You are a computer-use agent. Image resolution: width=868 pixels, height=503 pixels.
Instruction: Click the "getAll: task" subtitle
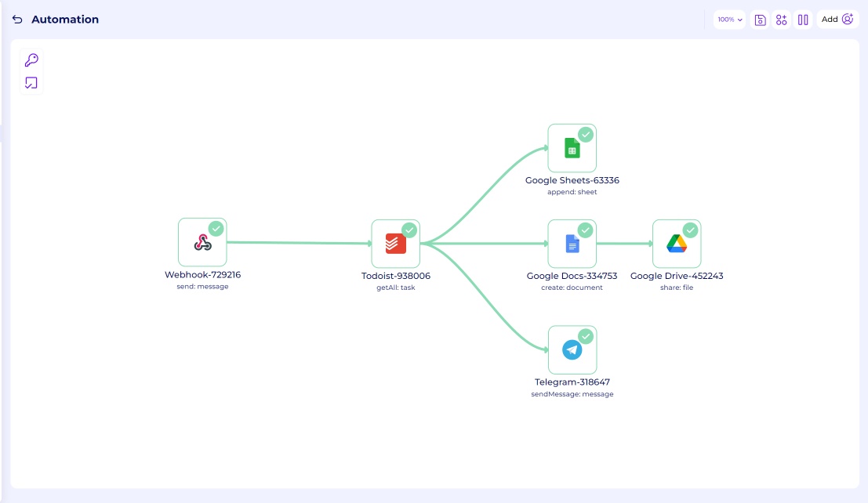tap(396, 288)
